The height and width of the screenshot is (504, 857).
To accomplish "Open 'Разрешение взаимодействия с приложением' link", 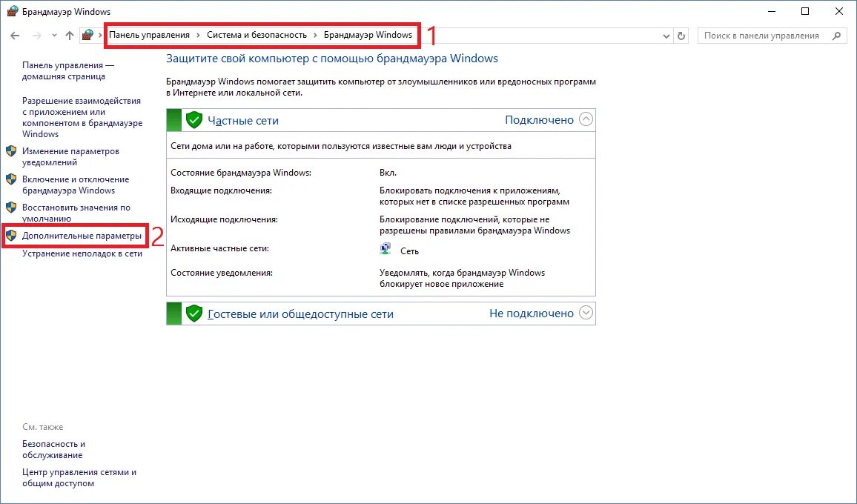I will [82, 117].
